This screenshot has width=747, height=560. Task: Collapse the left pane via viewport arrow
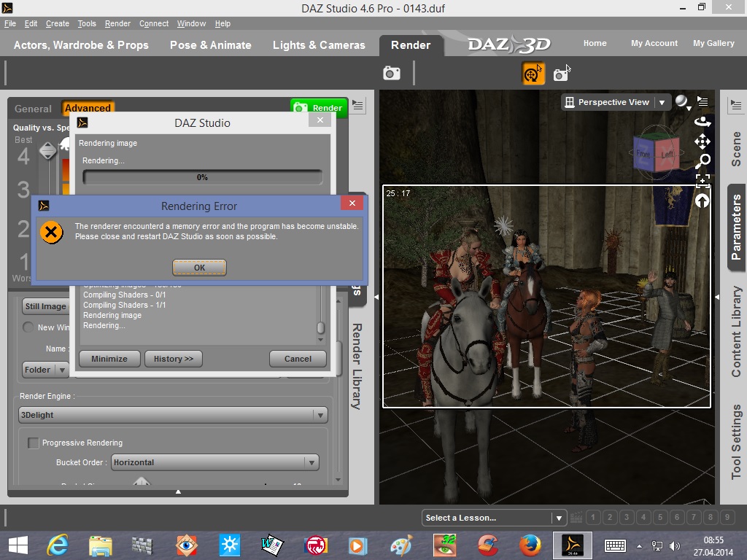pyautogui.click(x=376, y=297)
